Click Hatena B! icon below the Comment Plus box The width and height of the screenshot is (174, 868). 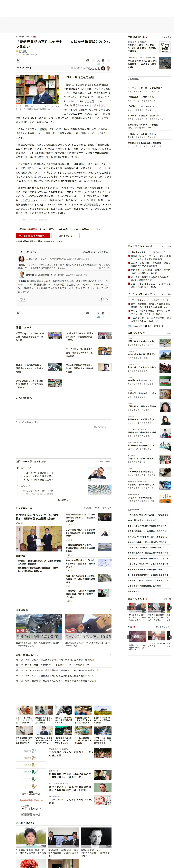pos(104,313)
